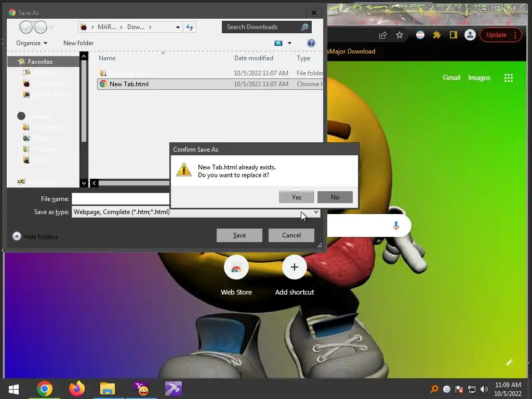Viewport: 532px width, 399px height.
Task: Click the navigation pane scrollbar up arrow
Action: coord(84,56)
